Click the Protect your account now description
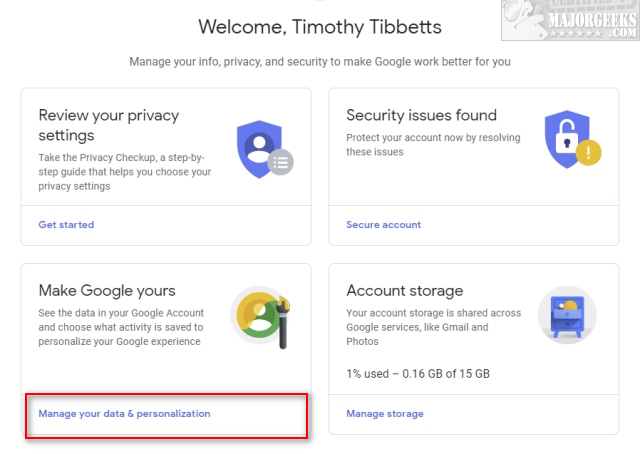Viewport: 640px width, 454px height. [x=433, y=145]
